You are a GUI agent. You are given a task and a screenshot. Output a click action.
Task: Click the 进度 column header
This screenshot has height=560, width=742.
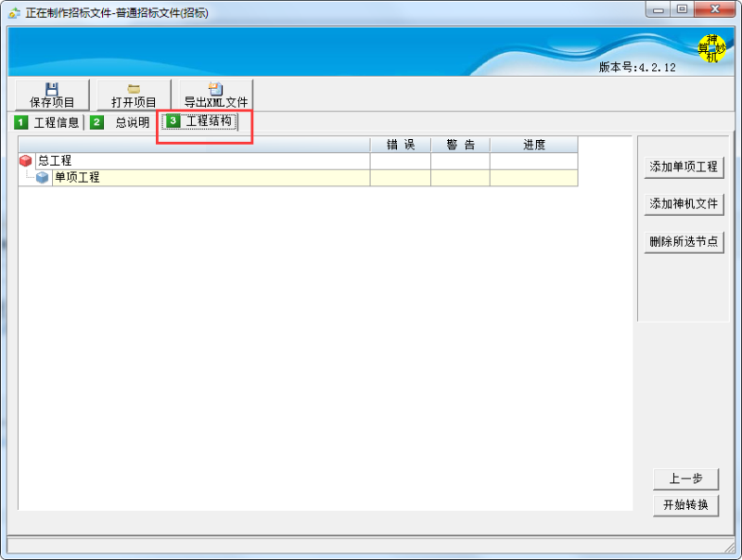(533, 145)
